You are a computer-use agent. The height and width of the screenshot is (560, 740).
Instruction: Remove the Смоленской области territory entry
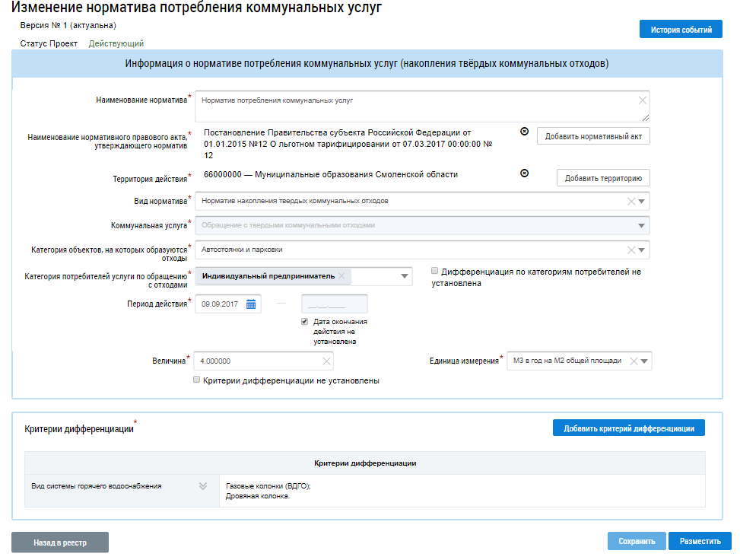[x=524, y=173]
